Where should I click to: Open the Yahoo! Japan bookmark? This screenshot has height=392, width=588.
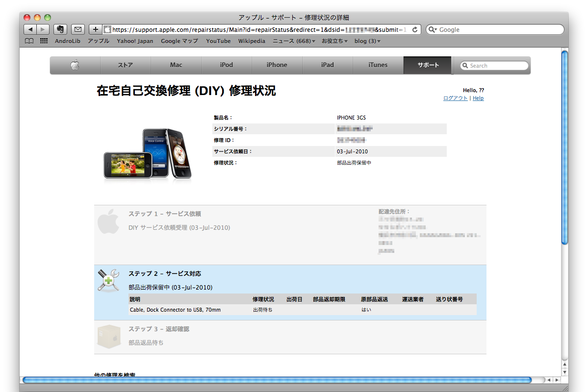[x=135, y=41]
